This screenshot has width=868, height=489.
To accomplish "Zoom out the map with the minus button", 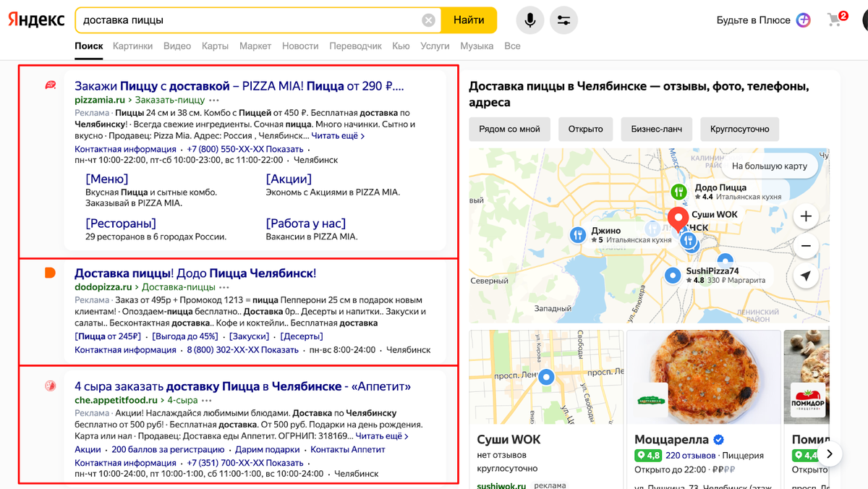I will [x=806, y=246].
